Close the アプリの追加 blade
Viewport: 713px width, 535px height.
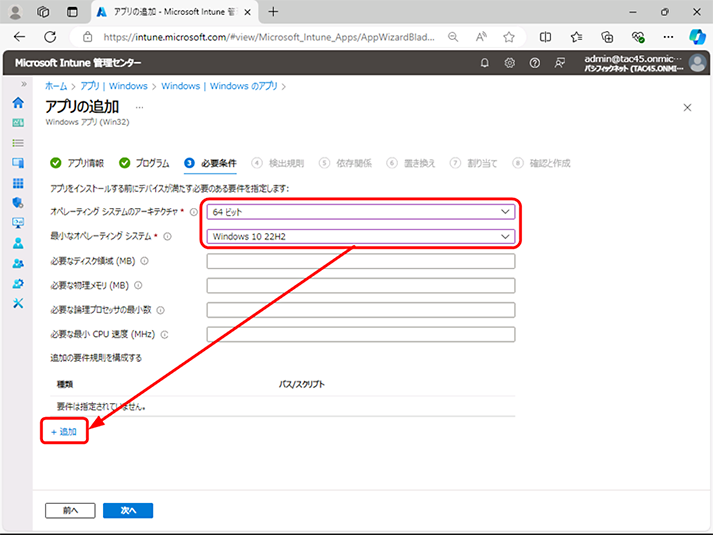[x=687, y=108]
